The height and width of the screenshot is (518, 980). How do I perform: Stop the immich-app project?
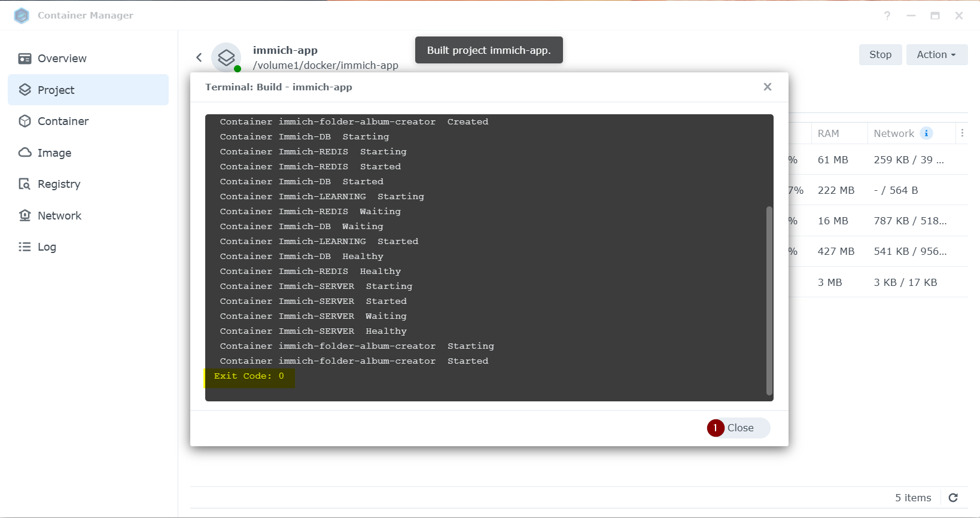point(881,54)
